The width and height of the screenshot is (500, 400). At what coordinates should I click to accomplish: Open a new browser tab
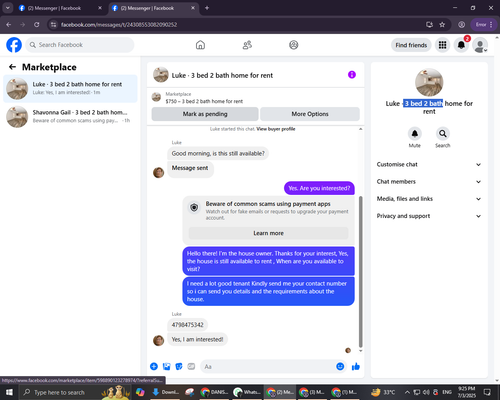coord(207,8)
